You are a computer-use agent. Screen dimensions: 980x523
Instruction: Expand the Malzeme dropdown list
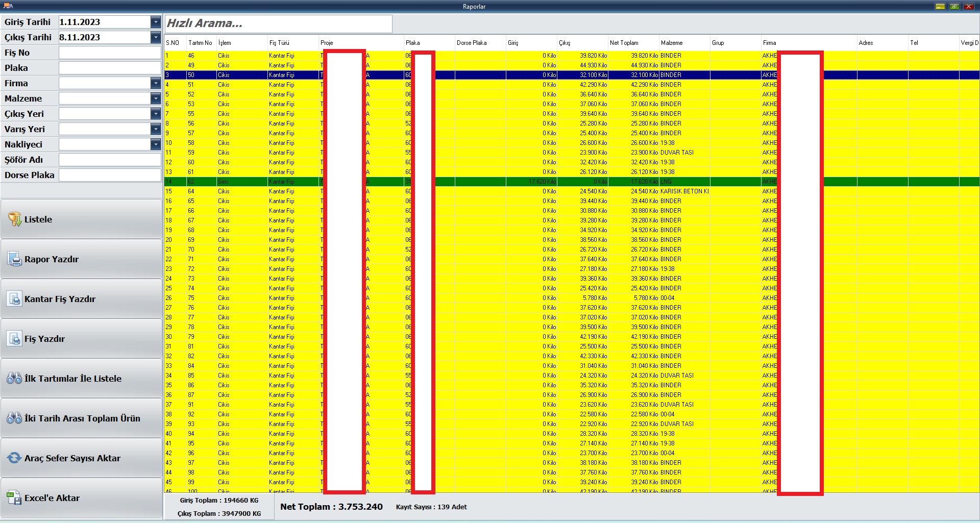point(156,98)
